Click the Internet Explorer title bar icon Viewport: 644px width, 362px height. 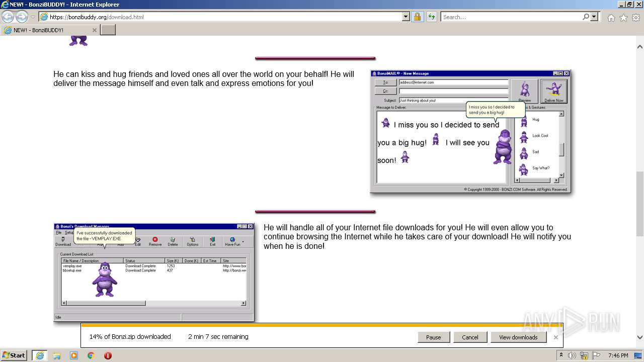[6, 5]
